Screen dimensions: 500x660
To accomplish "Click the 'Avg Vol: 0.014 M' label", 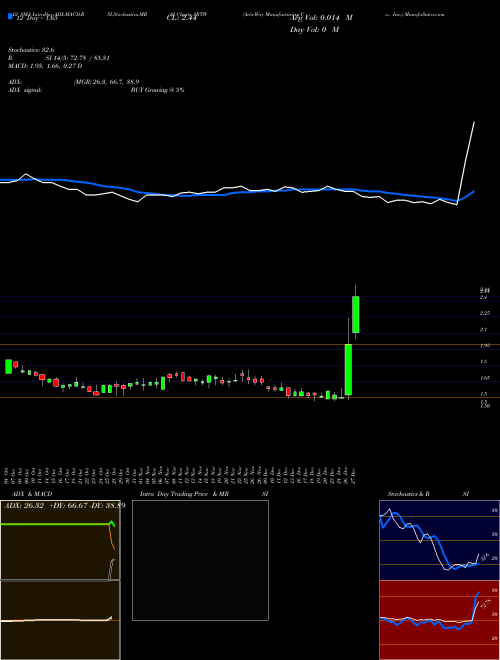I will 322,18.
